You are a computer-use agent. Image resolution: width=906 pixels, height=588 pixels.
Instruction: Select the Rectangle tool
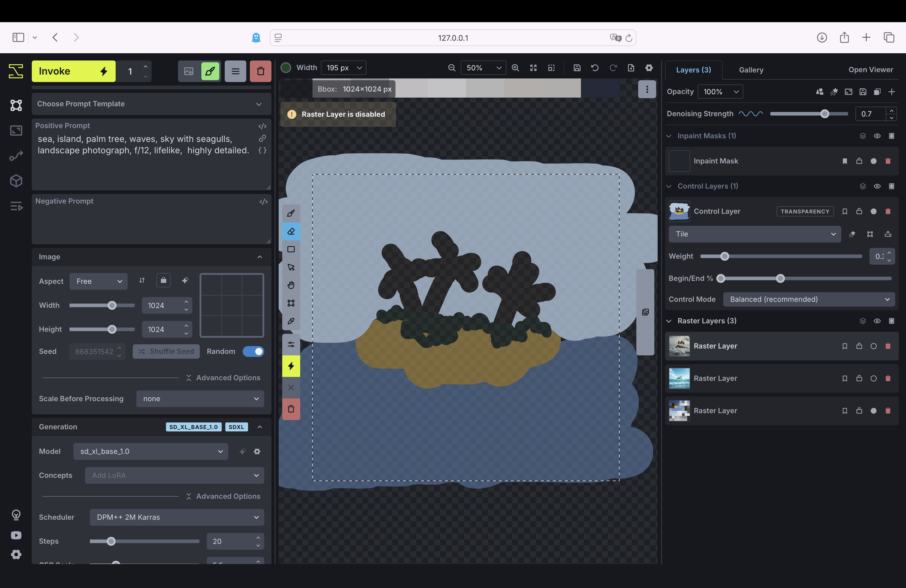[291, 249]
